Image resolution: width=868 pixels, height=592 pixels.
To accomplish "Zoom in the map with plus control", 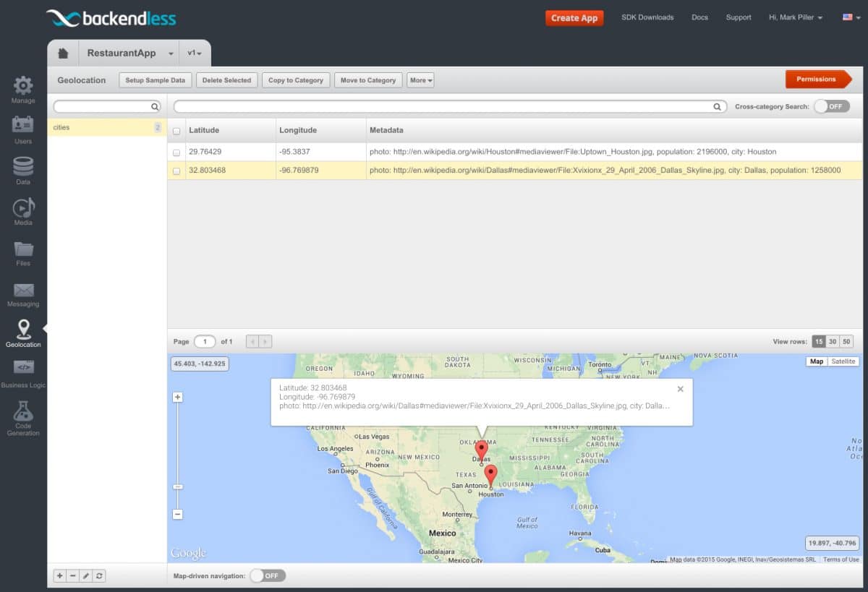I will [x=178, y=397].
